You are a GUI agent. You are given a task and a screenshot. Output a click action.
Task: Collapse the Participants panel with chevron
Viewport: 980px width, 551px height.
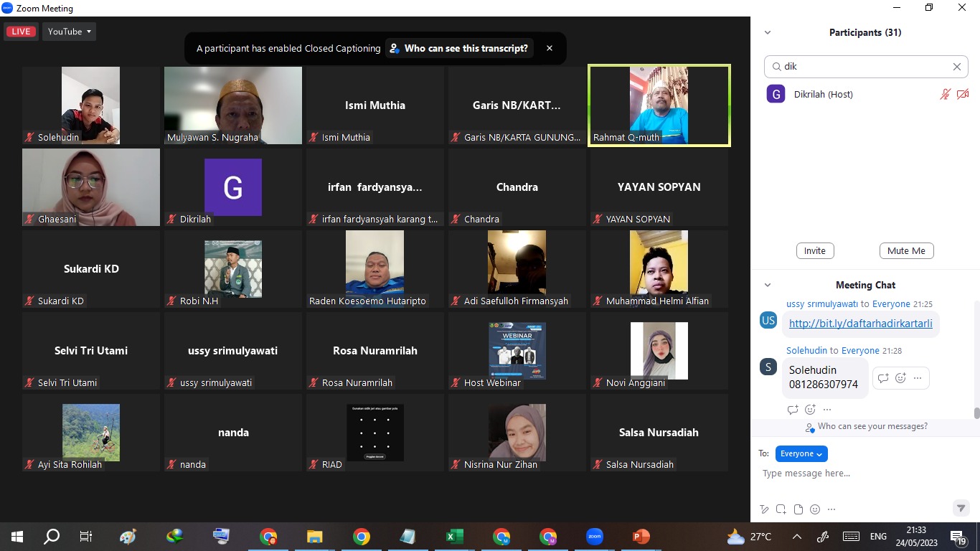[x=767, y=32]
